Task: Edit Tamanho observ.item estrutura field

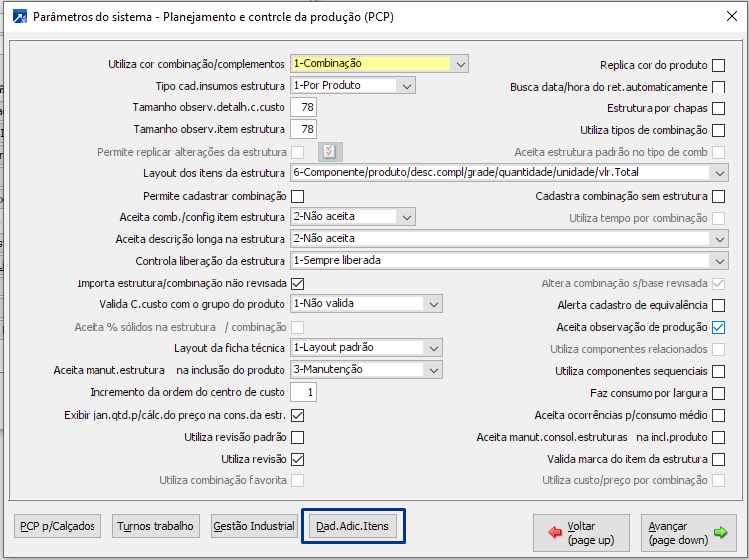Action: pyautogui.click(x=303, y=129)
